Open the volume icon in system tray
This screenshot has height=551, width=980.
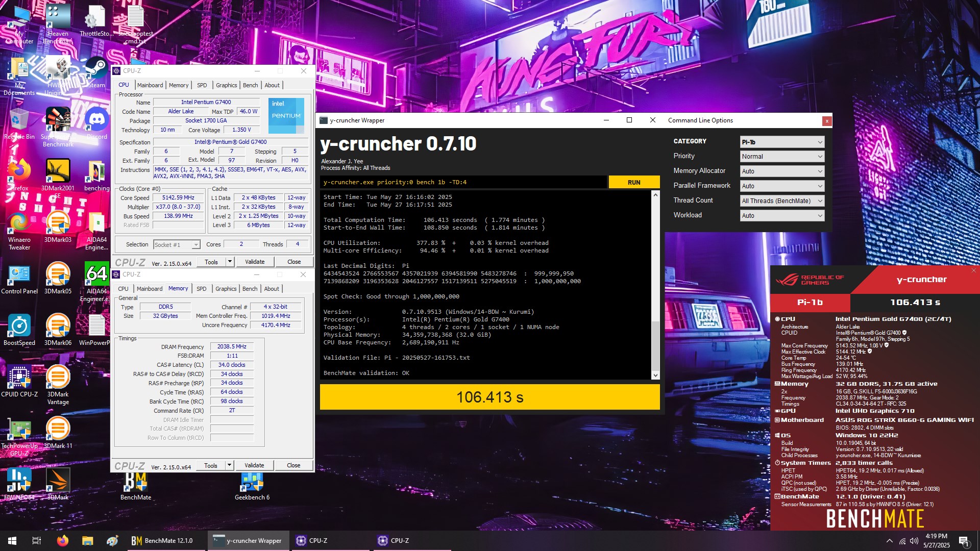point(914,541)
